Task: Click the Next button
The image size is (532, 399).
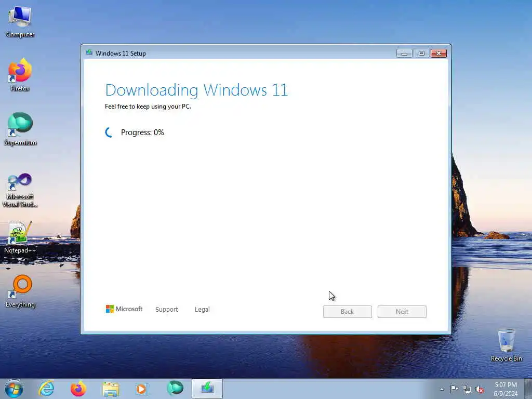Action: click(402, 312)
